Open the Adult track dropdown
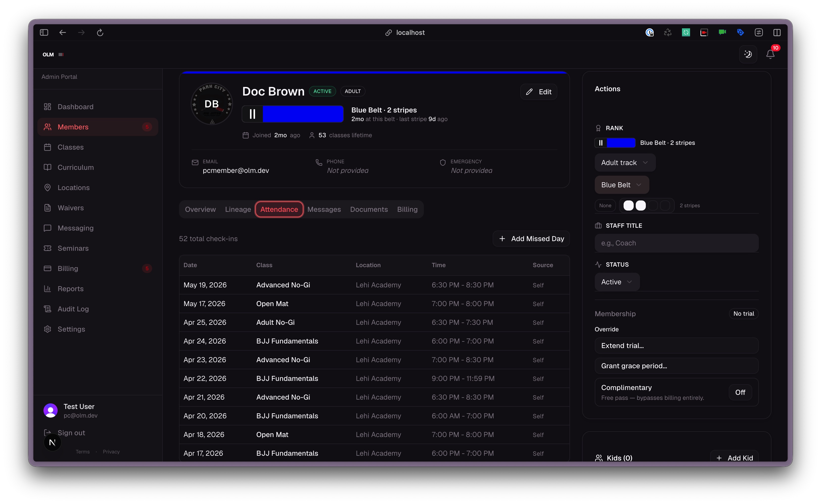This screenshot has width=821, height=504. pos(625,163)
